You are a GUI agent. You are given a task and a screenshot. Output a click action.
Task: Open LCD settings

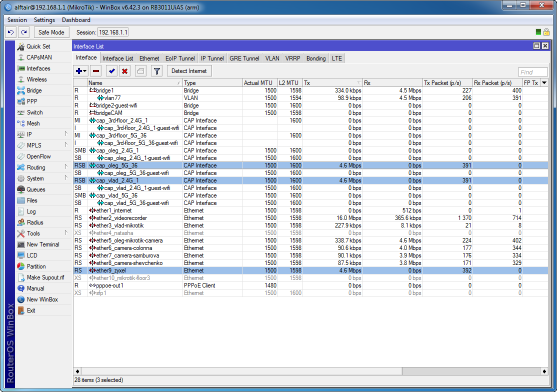tap(32, 255)
